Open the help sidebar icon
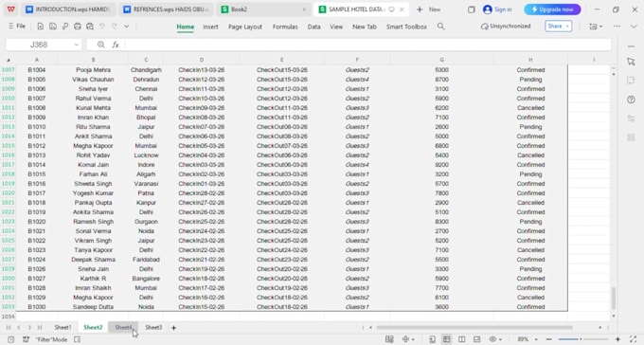 [x=631, y=100]
